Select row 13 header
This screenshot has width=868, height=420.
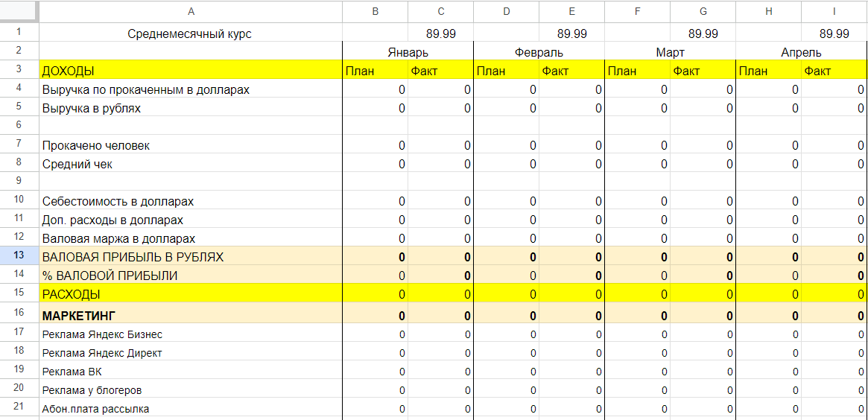(x=19, y=255)
